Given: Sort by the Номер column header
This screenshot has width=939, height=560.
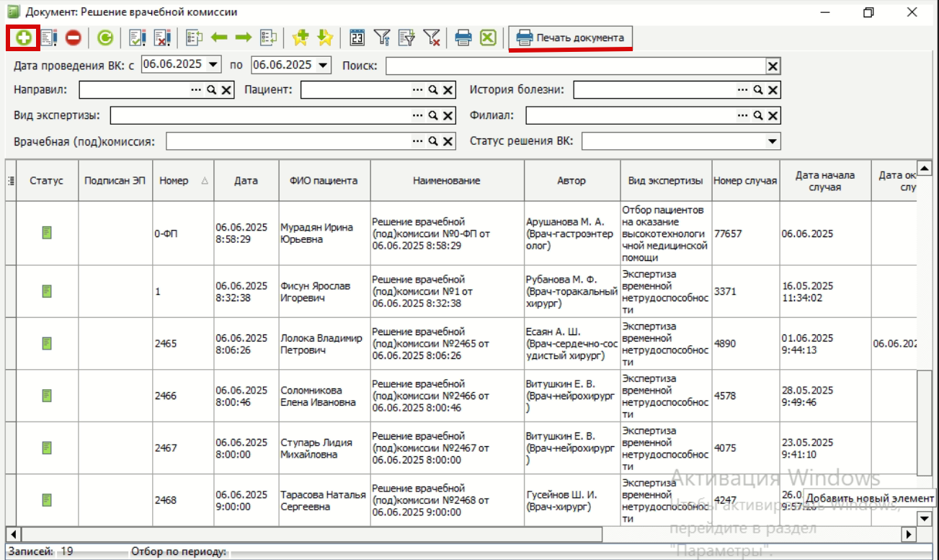Looking at the screenshot, I should [x=183, y=181].
